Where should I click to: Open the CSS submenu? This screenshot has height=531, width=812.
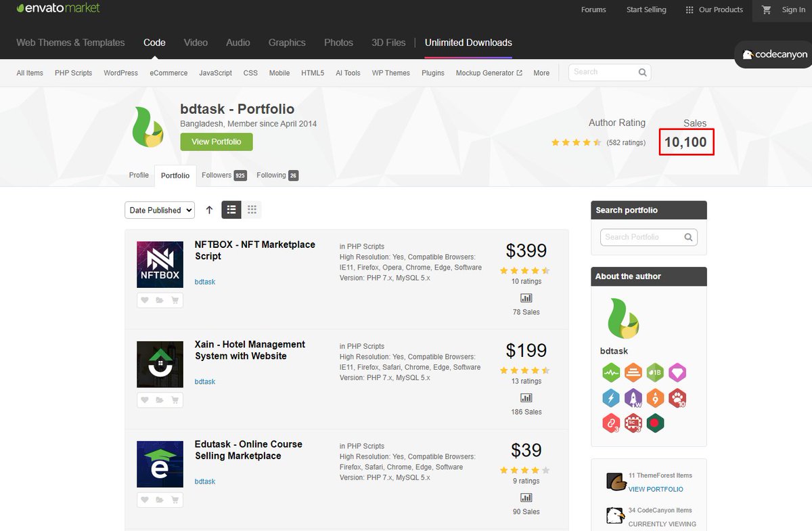[250, 72]
